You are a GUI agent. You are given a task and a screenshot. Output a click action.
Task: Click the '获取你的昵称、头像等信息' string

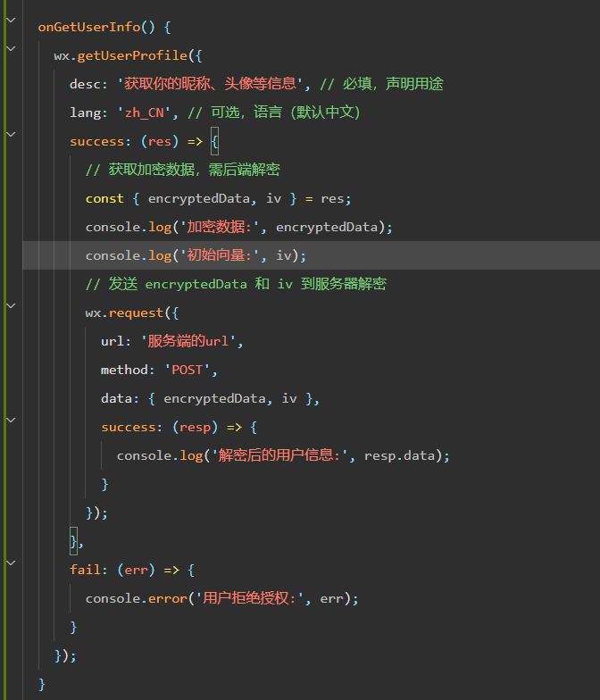[x=211, y=84]
